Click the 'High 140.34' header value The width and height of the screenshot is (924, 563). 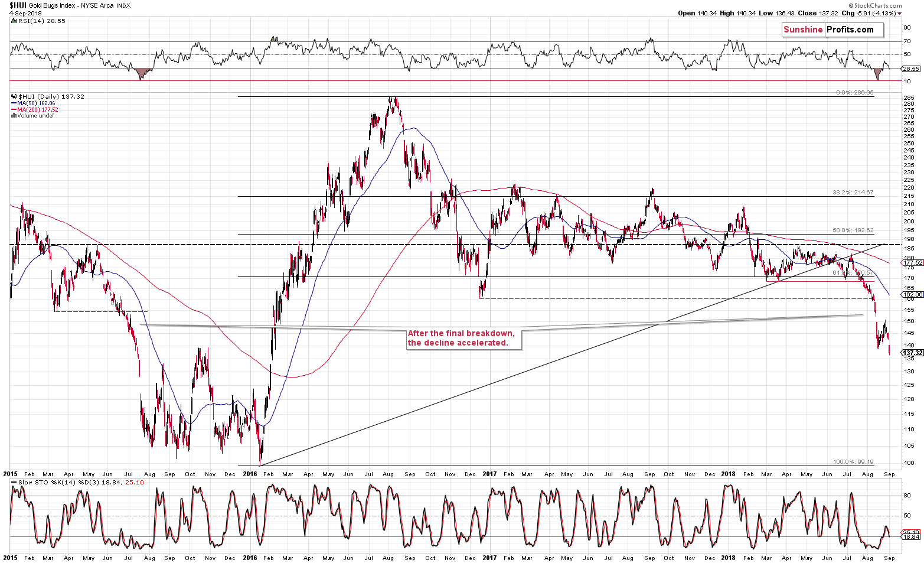pos(736,13)
